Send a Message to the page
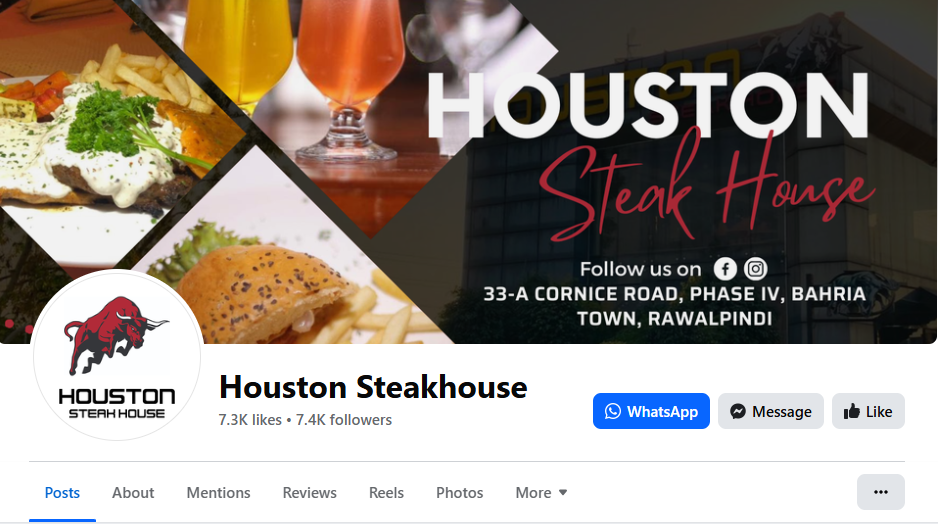The image size is (938, 524). (x=770, y=411)
